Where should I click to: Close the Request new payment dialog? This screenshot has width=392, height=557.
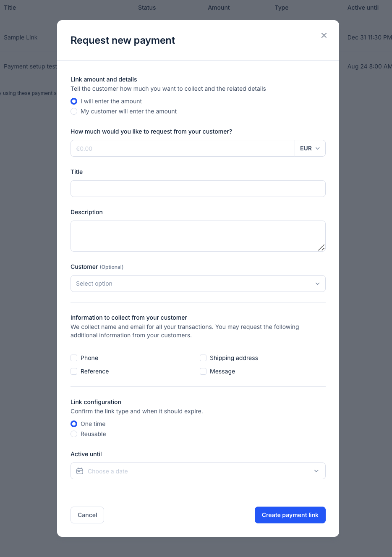click(x=324, y=36)
